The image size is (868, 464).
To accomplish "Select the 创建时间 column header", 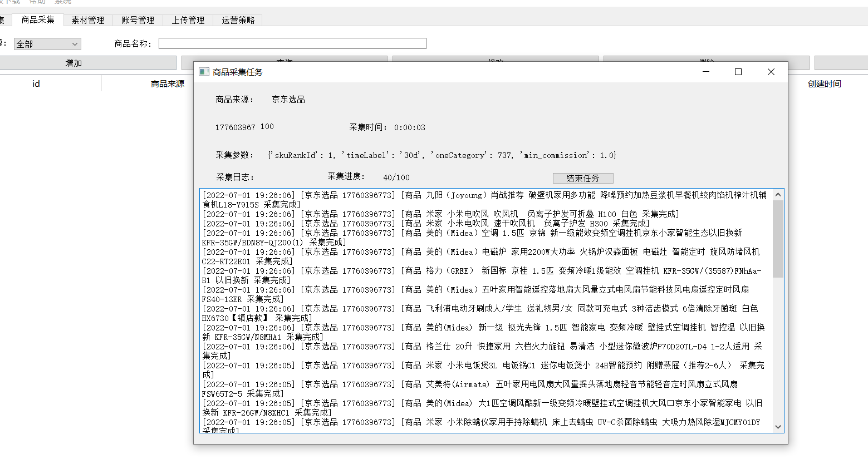I will (824, 84).
